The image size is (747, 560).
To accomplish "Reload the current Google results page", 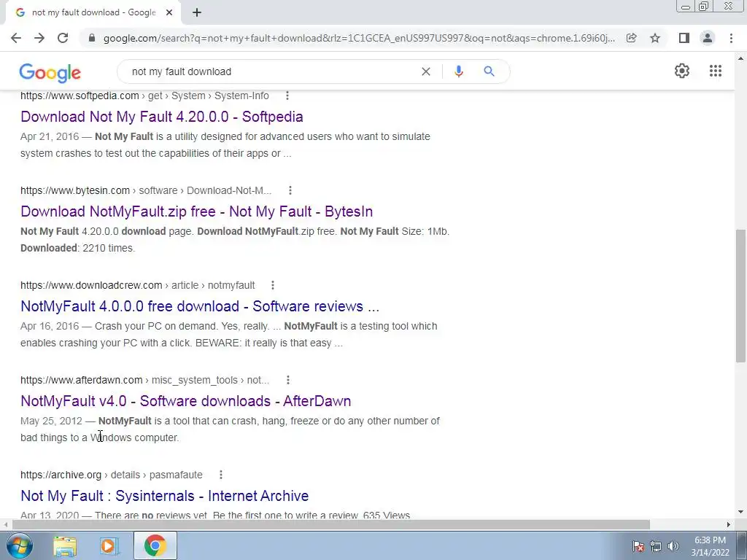I will pyautogui.click(x=63, y=38).
